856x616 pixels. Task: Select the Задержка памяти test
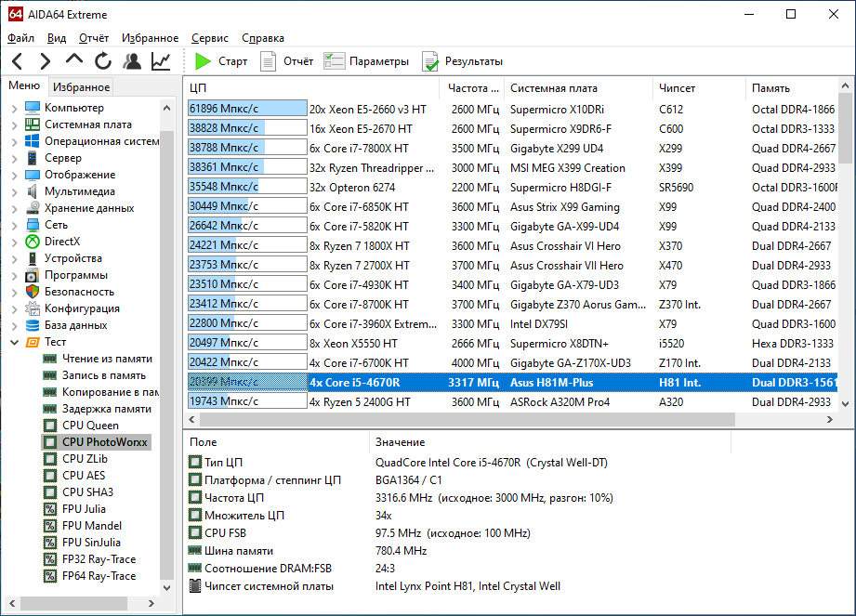[107, 409]
